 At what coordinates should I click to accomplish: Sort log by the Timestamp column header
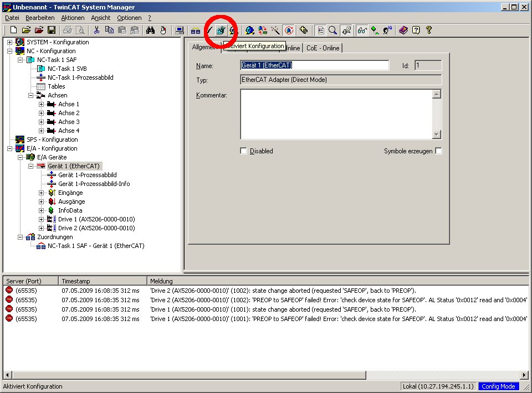[103, 281]
